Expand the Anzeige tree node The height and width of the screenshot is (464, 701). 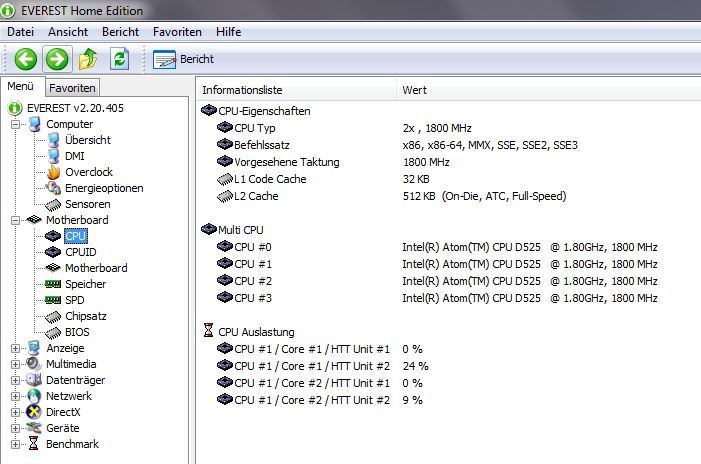[15, 348]
